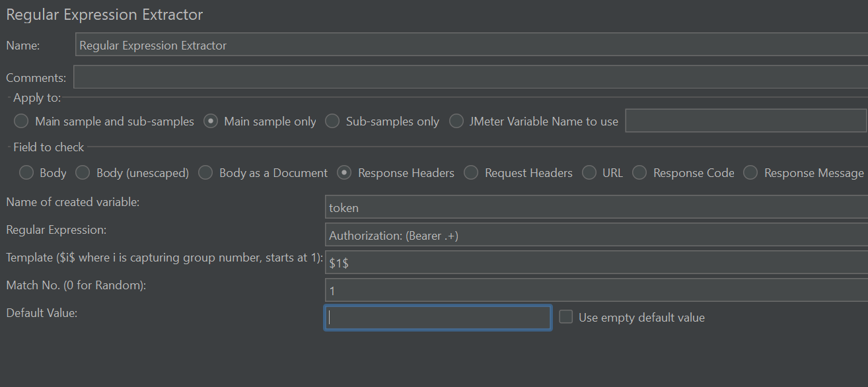Click the JMeter Variable Name text box
868x387 pixels.
pos(746,121)
